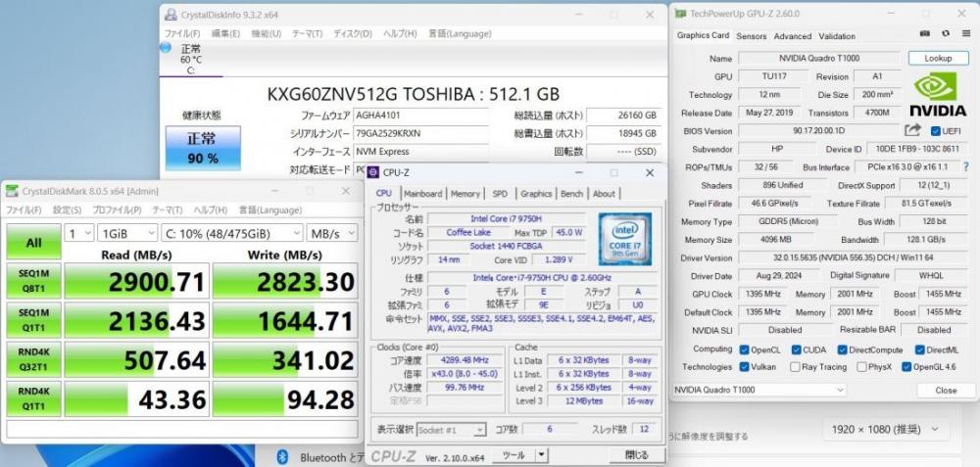Click the 507.64 RND4K Q32T1 read result bar
The image size is (980, 467).
(137, 359)
